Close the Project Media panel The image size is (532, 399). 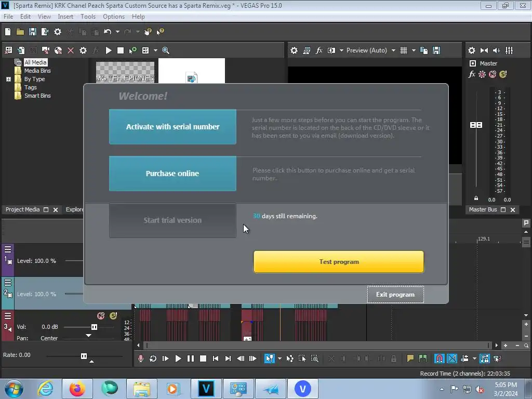[56, 210]
